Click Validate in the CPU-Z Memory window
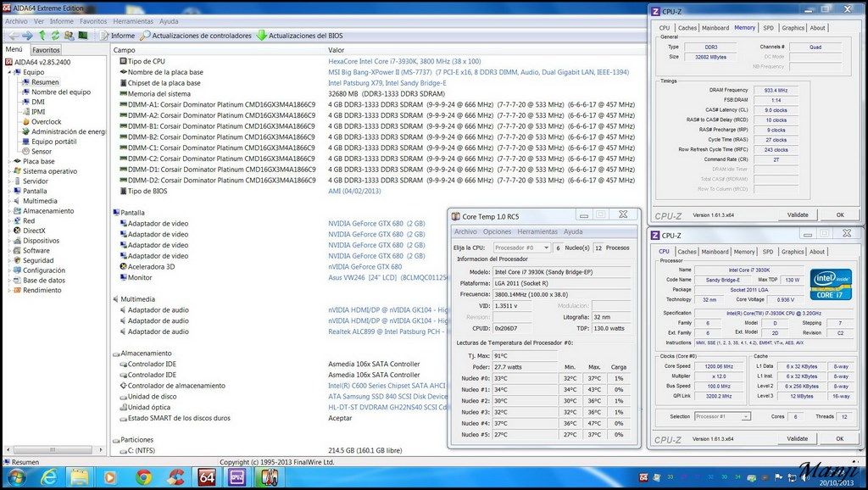Viewport: 868px width, 490px height. (797, 214)
